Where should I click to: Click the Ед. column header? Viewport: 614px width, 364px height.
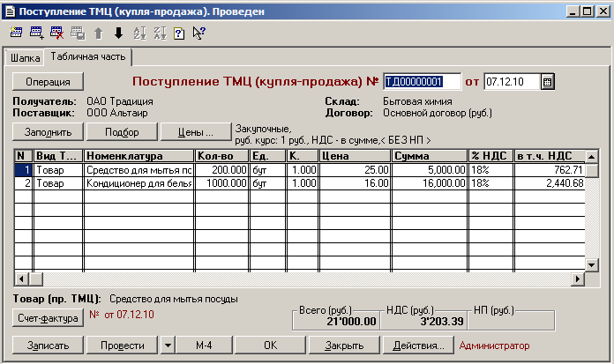[x=267, y=156]
